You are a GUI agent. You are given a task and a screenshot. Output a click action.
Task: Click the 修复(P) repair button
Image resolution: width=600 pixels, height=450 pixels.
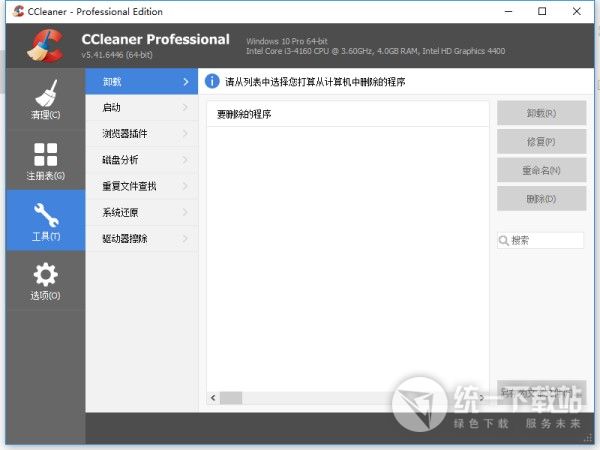(x=541, y=142)
